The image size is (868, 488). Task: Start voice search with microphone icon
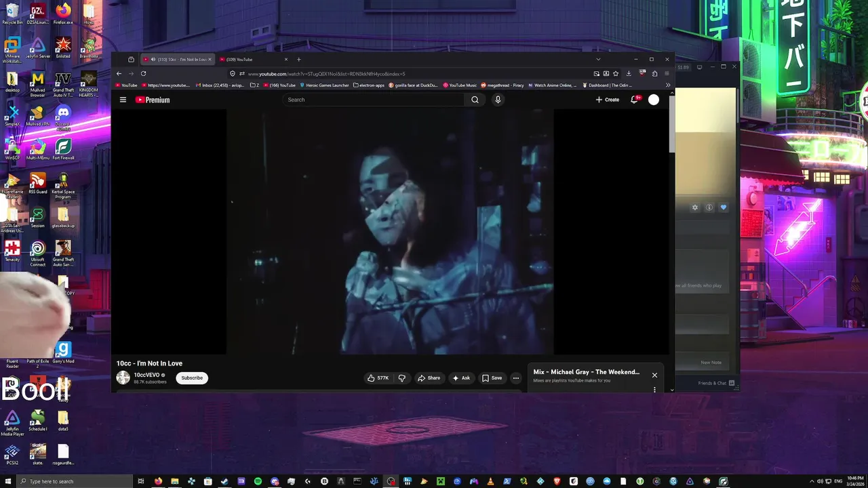[498, 100]
